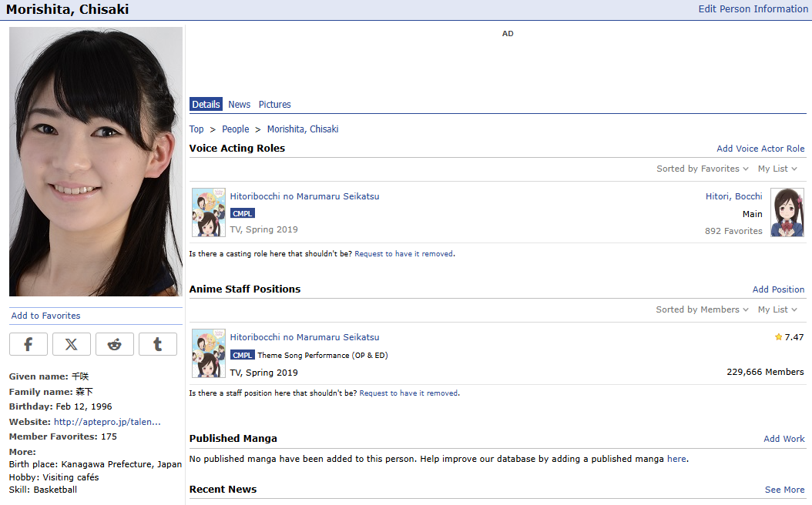
Task: Share this page on Tumblr
Action: tap(158, 344)
